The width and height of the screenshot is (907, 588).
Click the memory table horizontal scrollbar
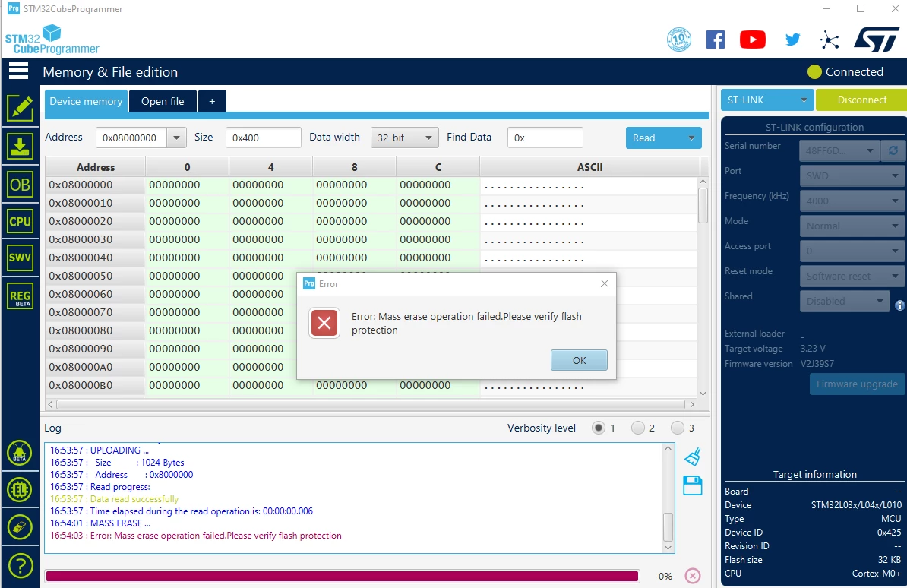[x=371, y=405]
